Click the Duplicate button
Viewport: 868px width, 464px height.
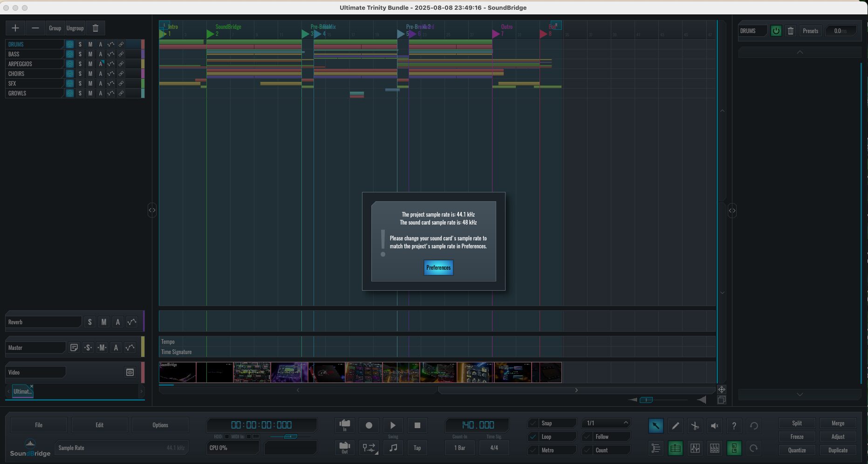(x=838, y=450)
